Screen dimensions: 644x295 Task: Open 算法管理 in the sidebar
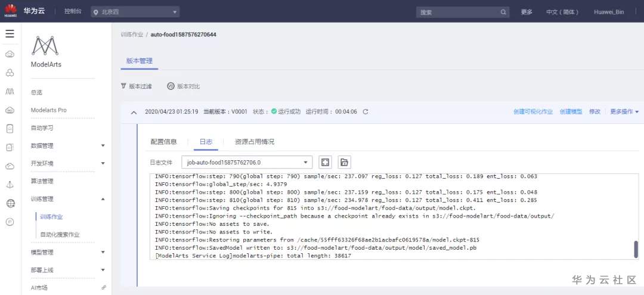tap(42, 181)
